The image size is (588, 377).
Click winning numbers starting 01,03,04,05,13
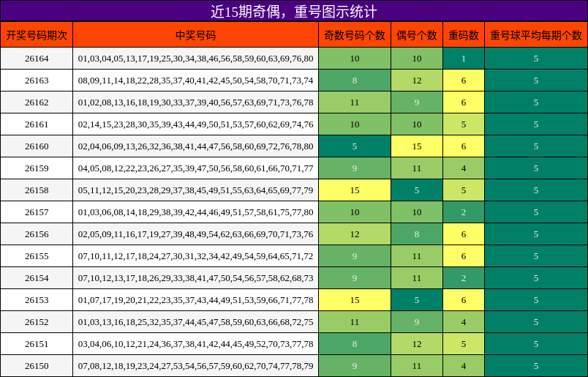click(195, 59)
